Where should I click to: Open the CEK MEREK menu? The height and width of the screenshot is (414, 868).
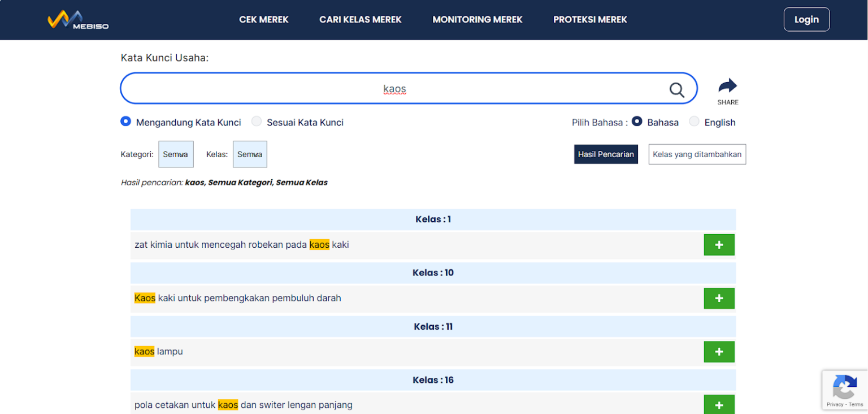coord(263,20)
